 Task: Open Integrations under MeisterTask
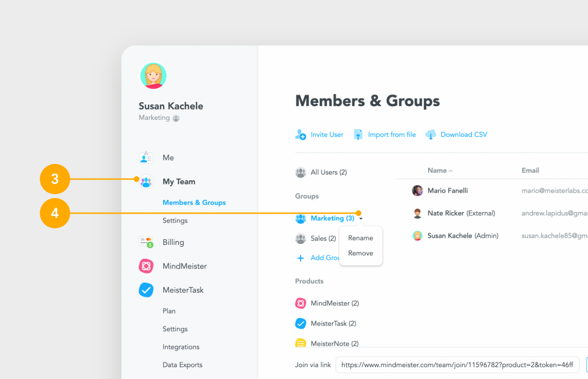[181, 347]
